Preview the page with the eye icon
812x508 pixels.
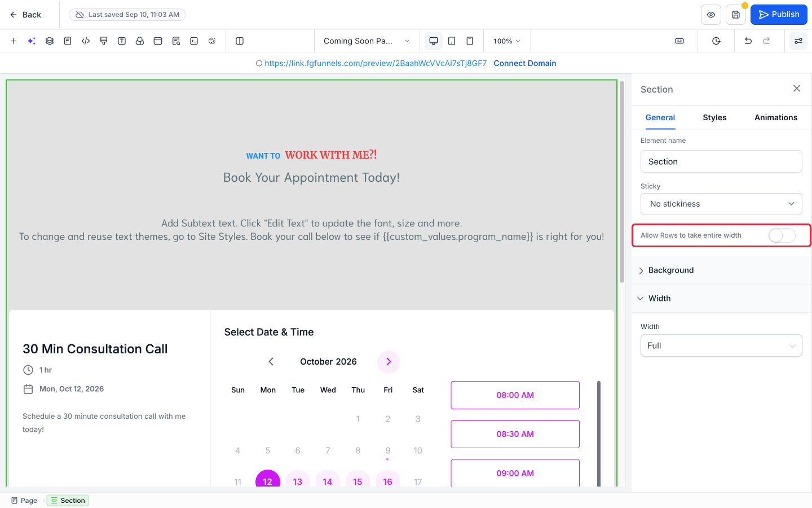click(x=711, y=15)
